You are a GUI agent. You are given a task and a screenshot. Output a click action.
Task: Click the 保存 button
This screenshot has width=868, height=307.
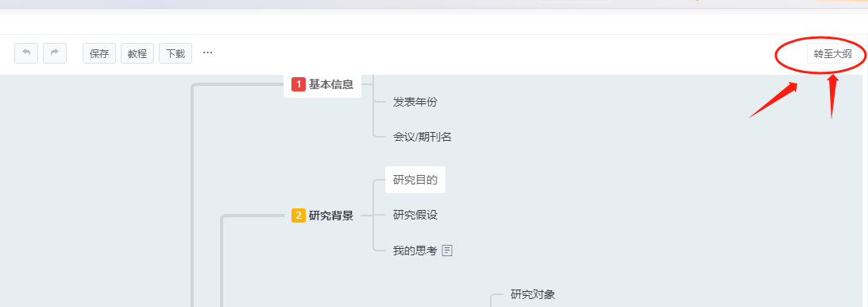[x=99, y=54]
